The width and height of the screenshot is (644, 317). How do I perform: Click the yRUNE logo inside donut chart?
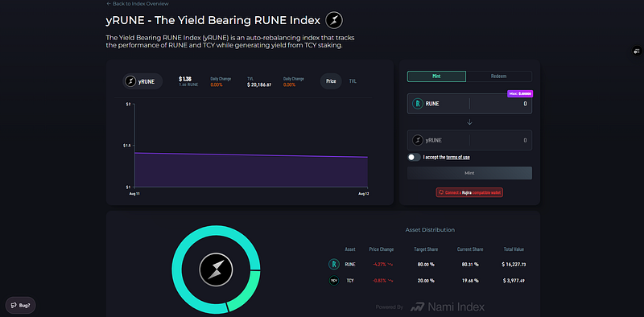click(x=216, y=270)
